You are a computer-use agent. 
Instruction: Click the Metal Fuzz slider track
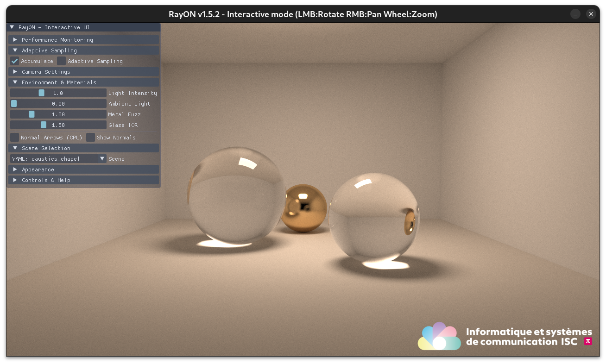click(58, 114)
